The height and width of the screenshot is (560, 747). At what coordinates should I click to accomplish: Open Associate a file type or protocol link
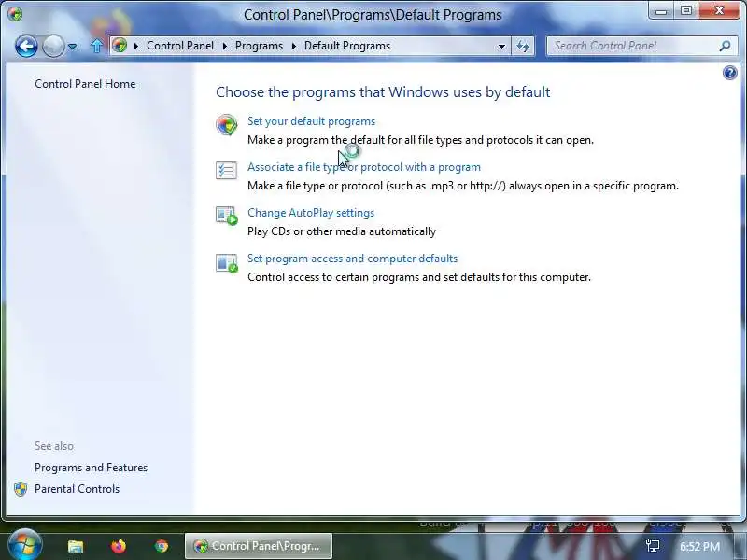(x=364, y=167)
